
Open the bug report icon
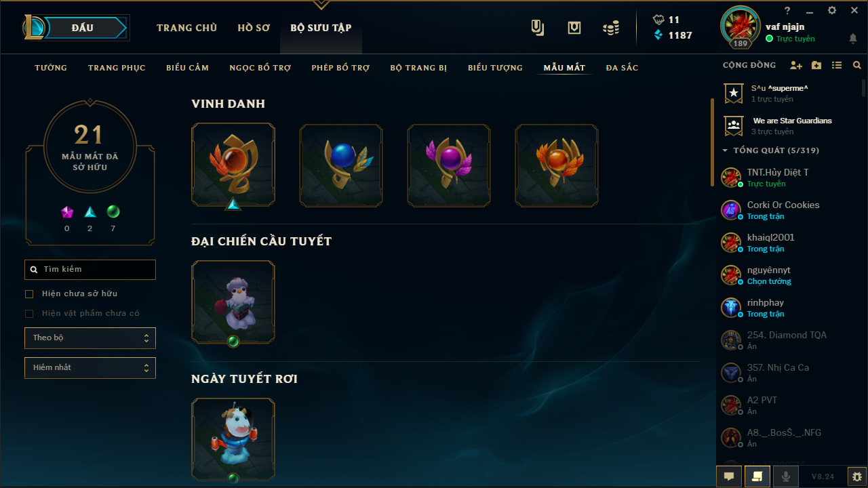click(857, 476)
